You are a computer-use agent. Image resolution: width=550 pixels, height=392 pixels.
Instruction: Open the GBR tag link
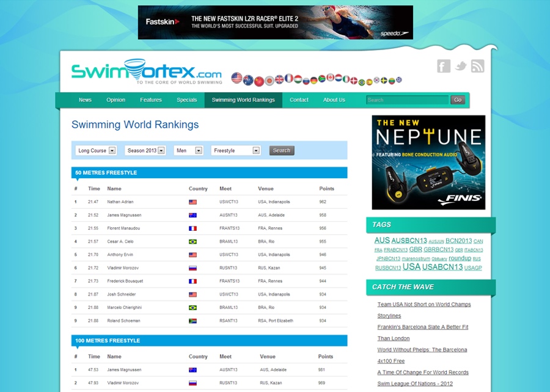416,249
